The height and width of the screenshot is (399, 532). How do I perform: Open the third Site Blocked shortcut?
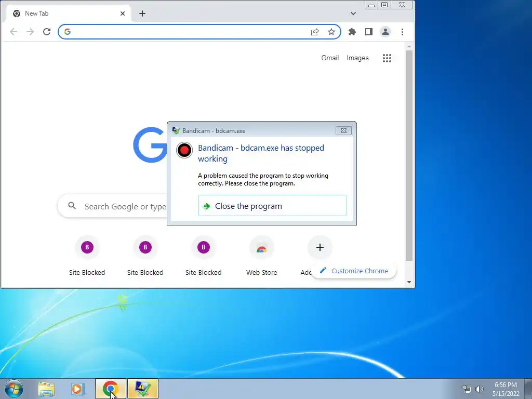tap(204, 256)
